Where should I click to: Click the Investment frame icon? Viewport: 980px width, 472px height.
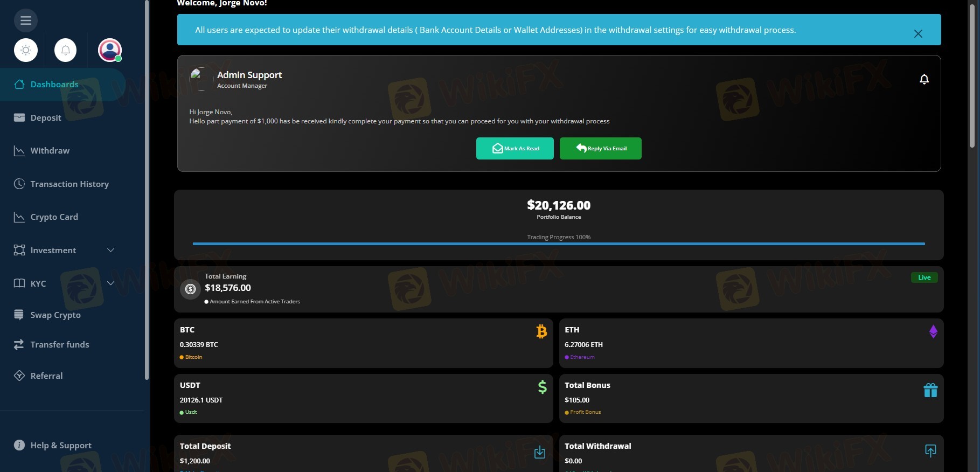point(19,250)
